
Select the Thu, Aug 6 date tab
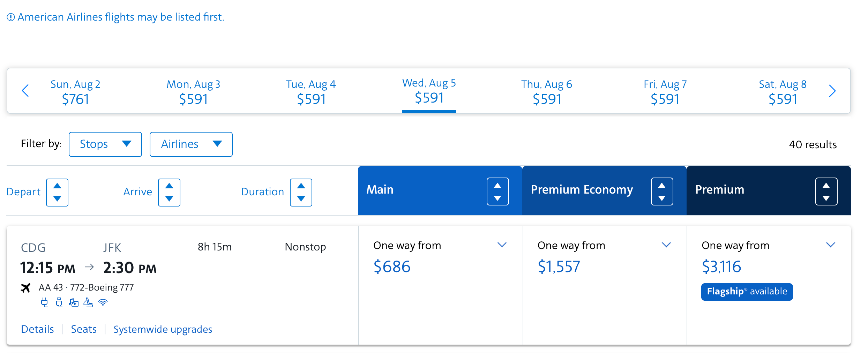pyautogui.click(x=546, y=91)
